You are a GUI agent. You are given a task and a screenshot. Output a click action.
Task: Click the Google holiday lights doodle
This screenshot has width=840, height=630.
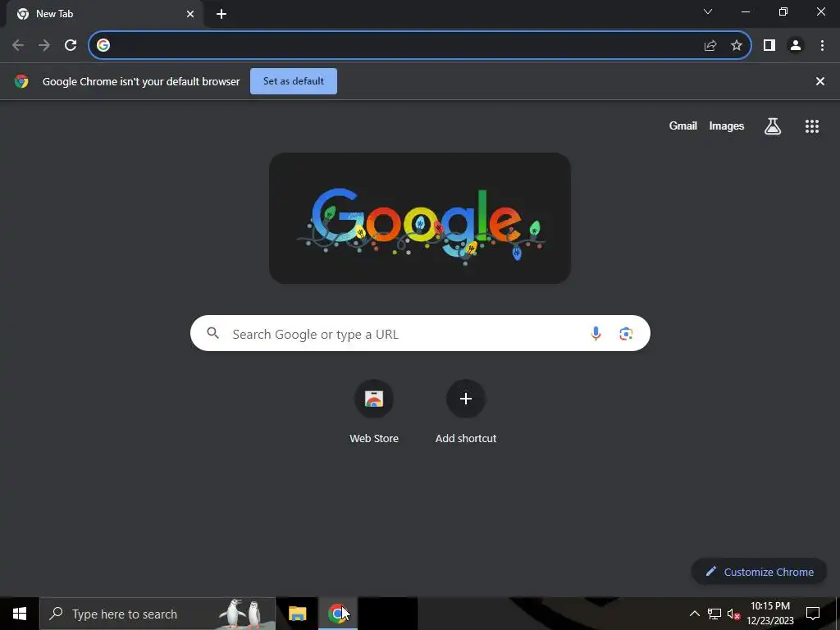420,218
